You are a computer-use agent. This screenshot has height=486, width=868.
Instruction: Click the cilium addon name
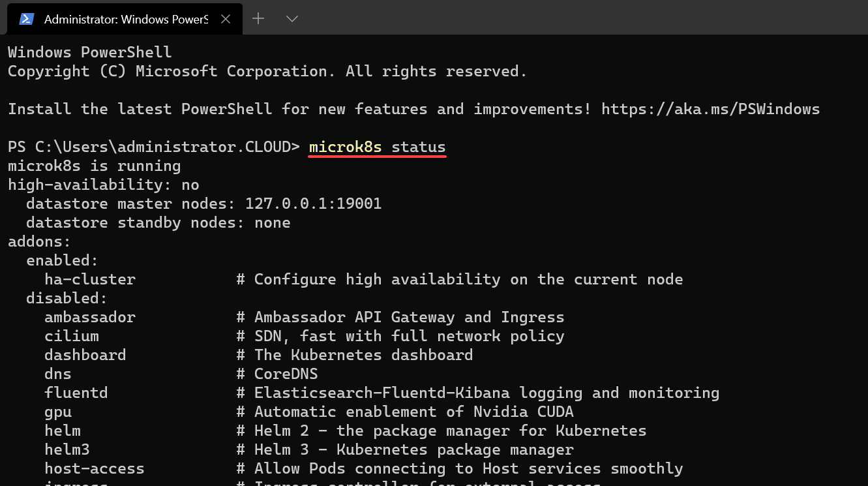coord(72,336)
